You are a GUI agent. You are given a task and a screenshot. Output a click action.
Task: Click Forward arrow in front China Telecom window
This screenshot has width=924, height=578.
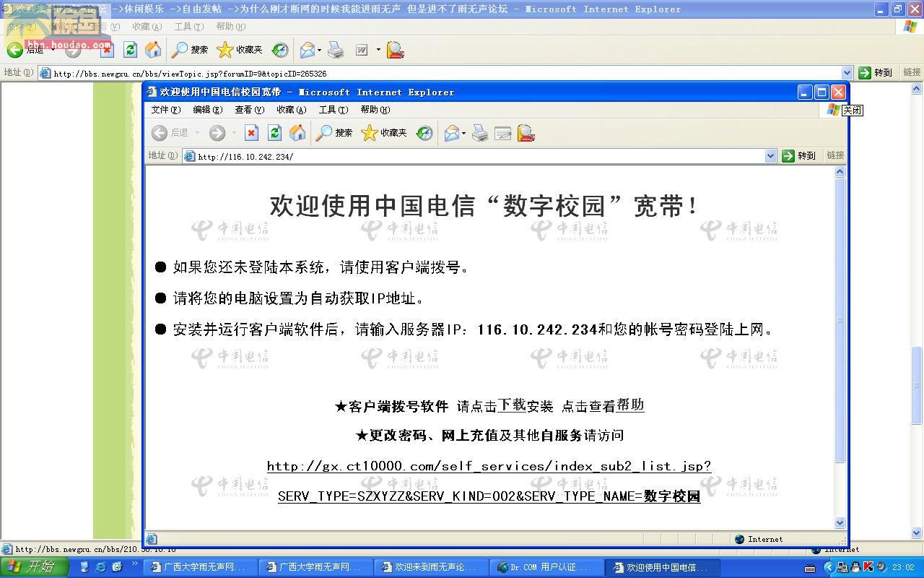point(217,133)
